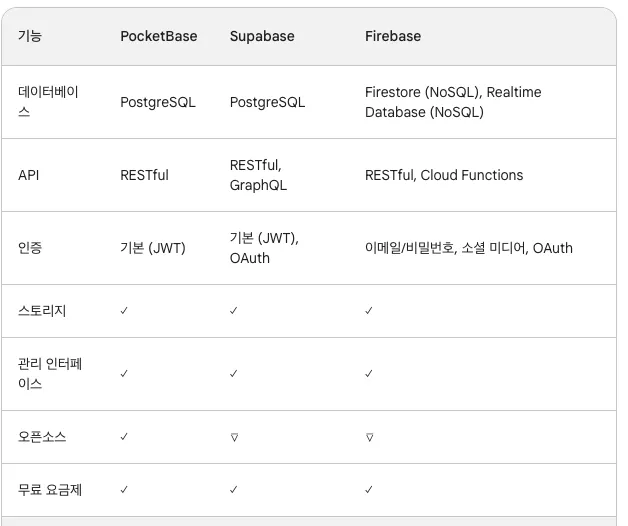Screen dimensions: 628x526
Task: Click the Firestore (NoSQL) database cell
Action: pos(453,102)
